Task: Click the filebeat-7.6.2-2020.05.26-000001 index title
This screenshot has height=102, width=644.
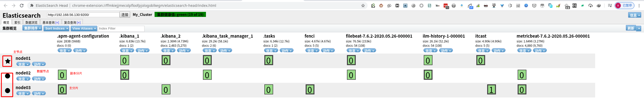Action: point(379,36)
